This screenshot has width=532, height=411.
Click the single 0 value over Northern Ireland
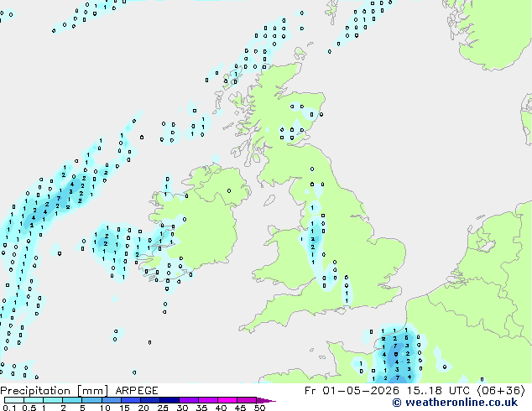tap(229, 191)
